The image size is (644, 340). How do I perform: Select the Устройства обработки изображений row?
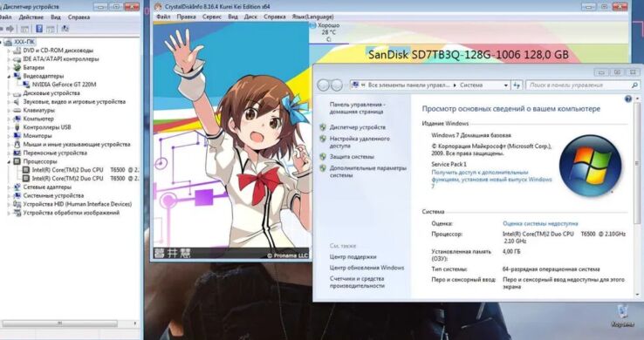pyautogui.click(x=72, y=213)
